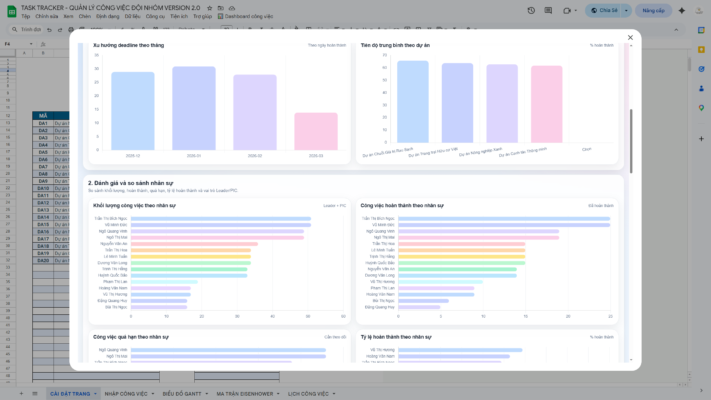Image resolution: width=711 pixels, height=400 pixels.
Task: Open Tasks in side panel
Action: (701, 69)
